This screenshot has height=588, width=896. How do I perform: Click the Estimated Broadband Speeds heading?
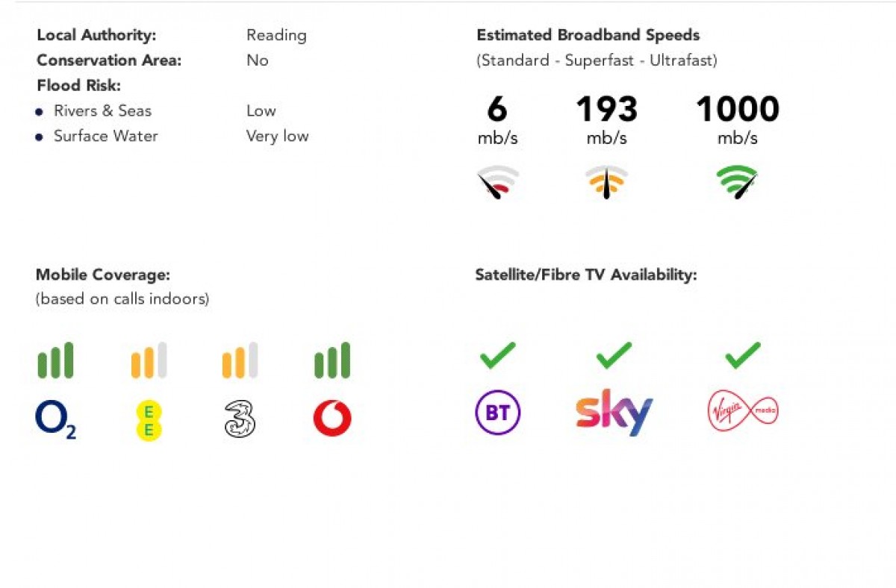(x=588, y=35)
